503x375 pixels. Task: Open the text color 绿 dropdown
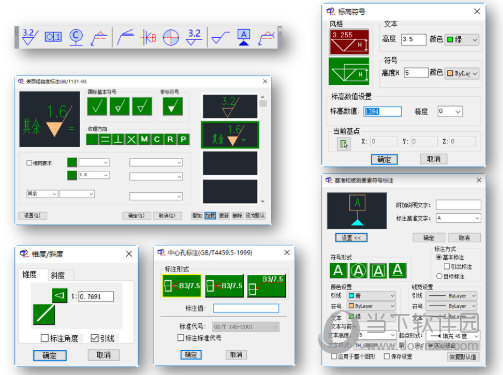[x=462, y=40]
